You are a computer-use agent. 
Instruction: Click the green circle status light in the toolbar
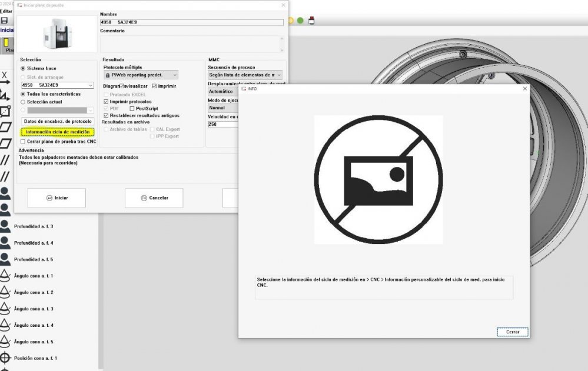[x=300, y=21]
